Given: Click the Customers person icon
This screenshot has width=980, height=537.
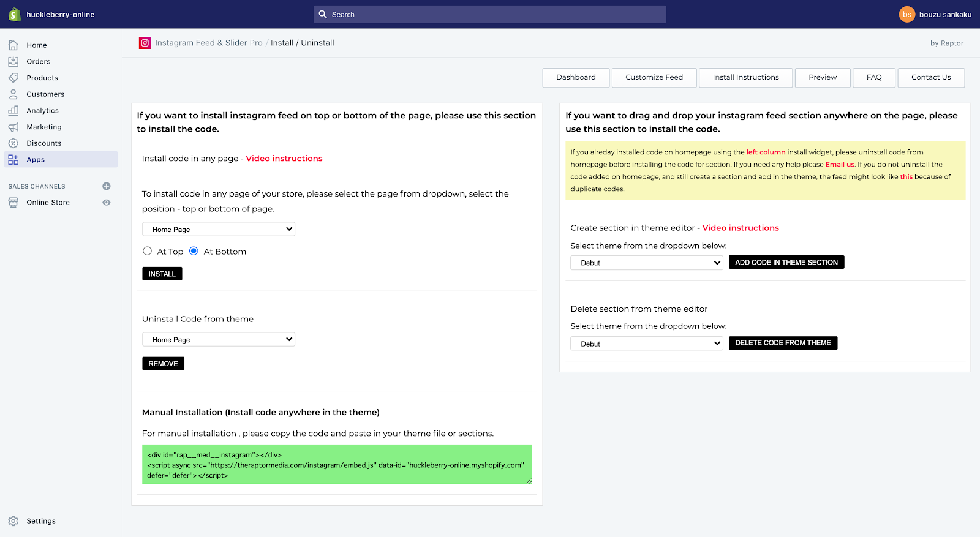Looking at the screenshot, I should [x=13, y=94].
